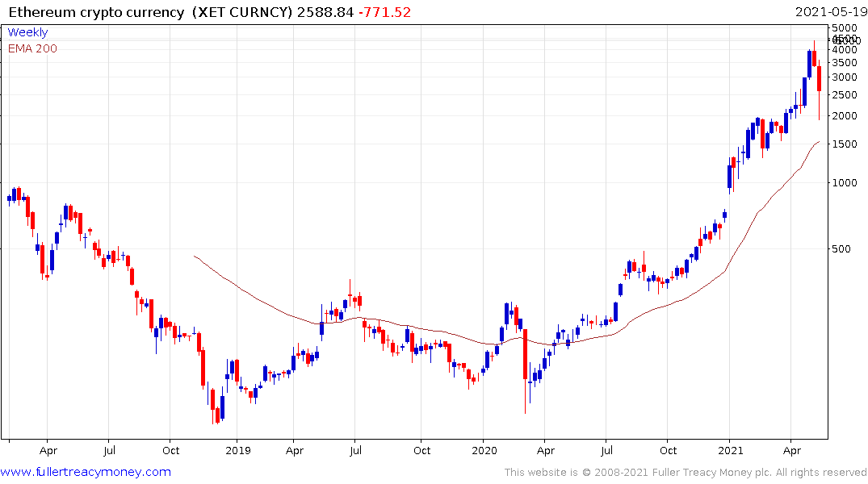Click the last price value 2588.84
Image resolution: width=868 pixels, height=484 pixels.
tap(325, 12)
